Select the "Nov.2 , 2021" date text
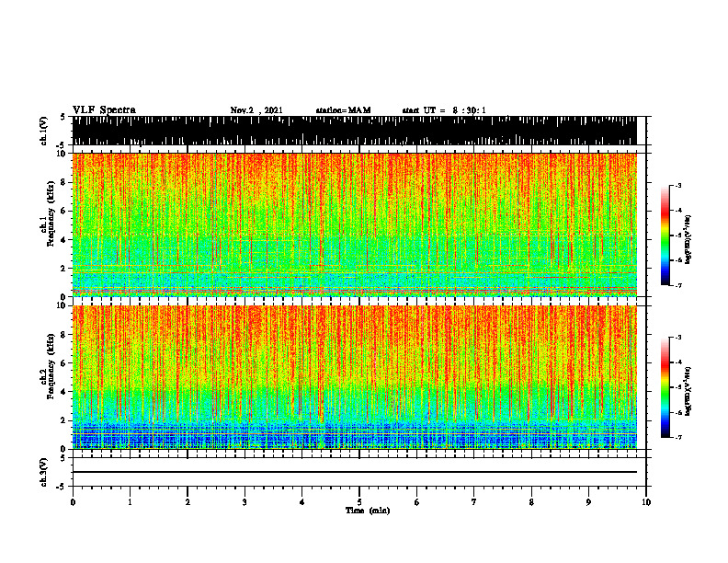 click(256, 110)
